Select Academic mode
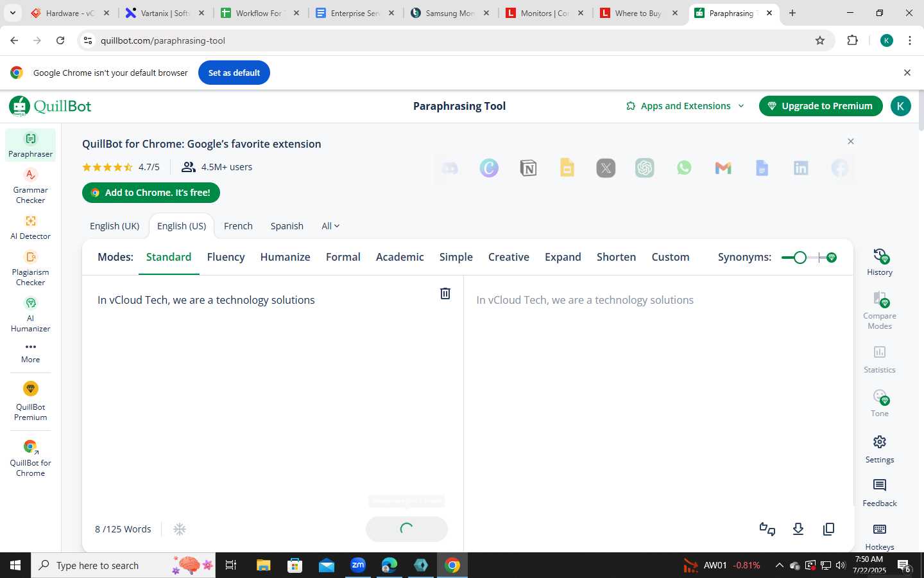 400,257
